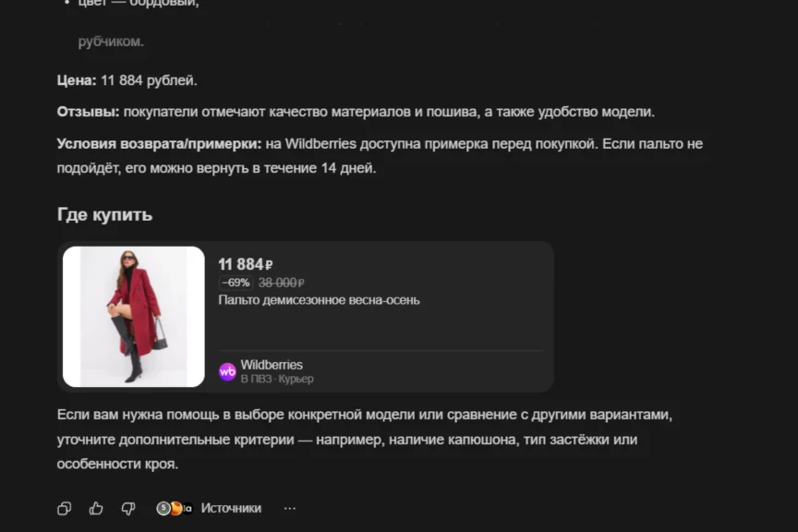Click the bold Отзывы: label
Screen dimensions: 798x532
[x=88, y=112]
